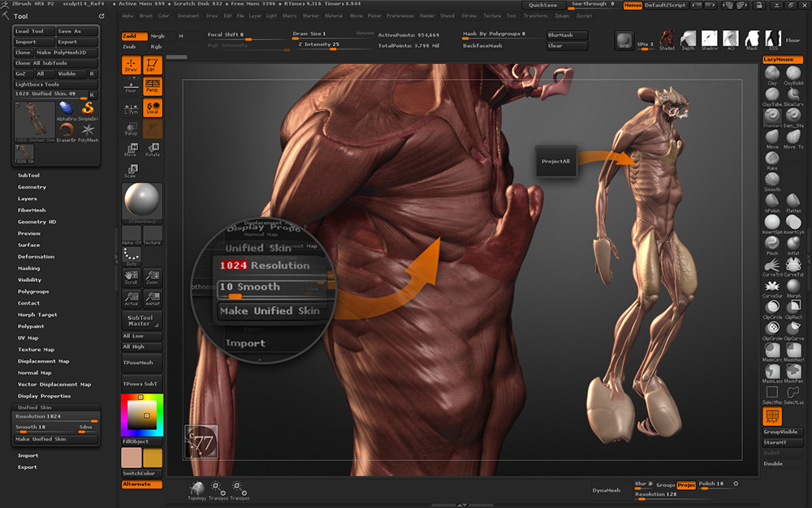Select the Rotate transform tool
The image size is (812, 508).
coord(152,148)
